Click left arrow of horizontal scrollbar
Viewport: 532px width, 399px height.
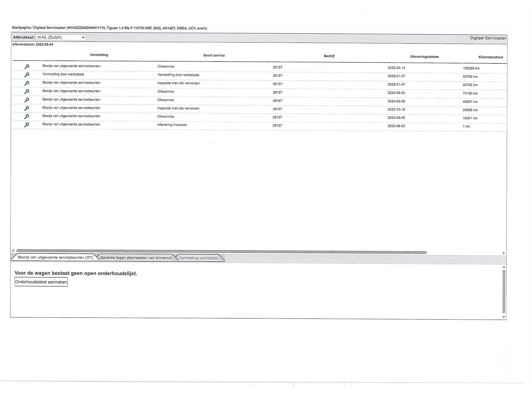click(13, 251)
